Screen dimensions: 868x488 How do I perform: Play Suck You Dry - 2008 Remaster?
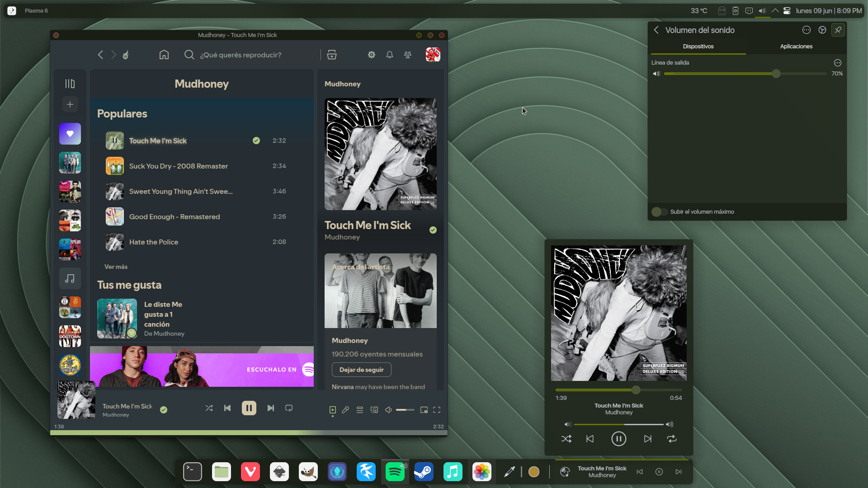202,166
